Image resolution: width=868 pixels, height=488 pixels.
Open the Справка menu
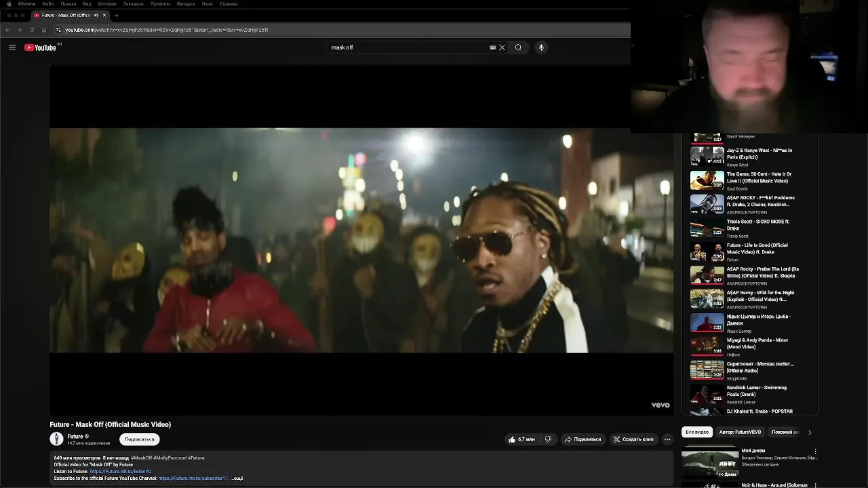229,4
